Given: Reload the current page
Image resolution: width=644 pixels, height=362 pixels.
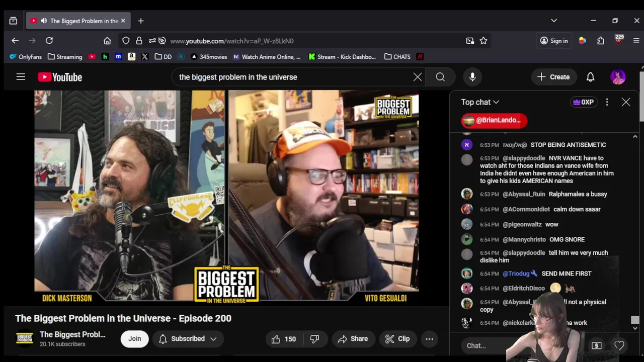Looking at the screenshot, I should (x=49, y=41).
